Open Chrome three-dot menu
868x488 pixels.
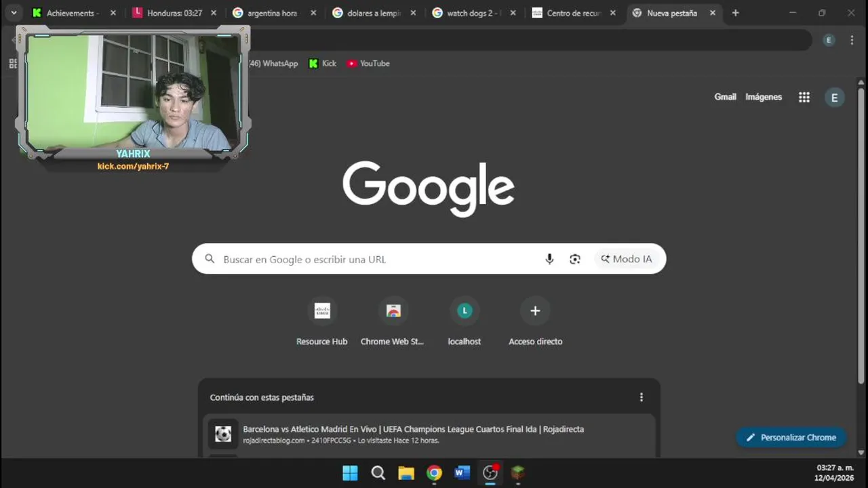[852, 40]
